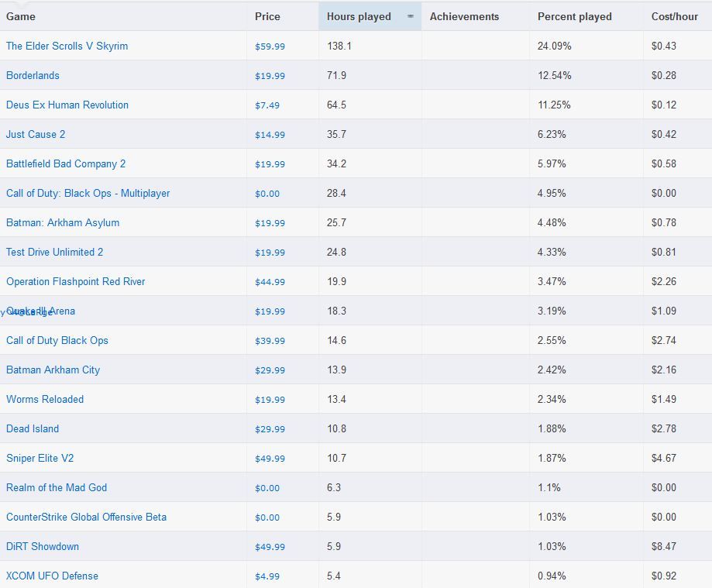
Task: Click the $4.99 price for XCOM UFO Defense
Action: coord(267,576)
